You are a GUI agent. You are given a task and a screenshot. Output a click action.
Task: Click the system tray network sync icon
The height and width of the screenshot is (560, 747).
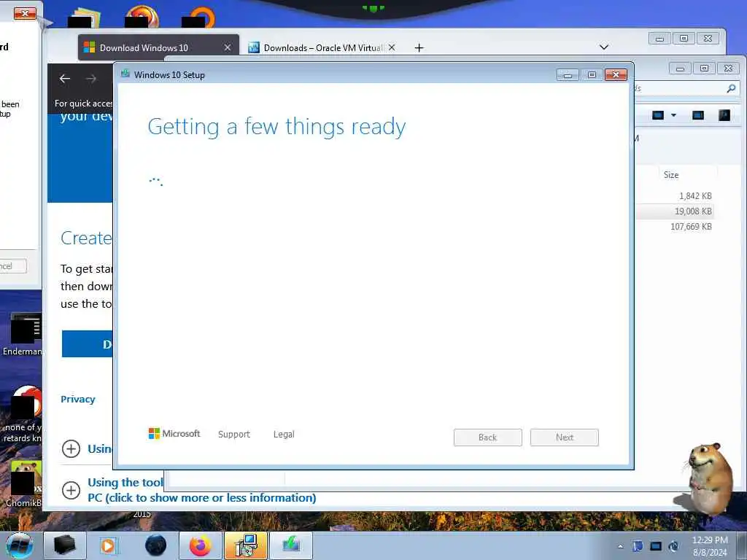point(673,547)
